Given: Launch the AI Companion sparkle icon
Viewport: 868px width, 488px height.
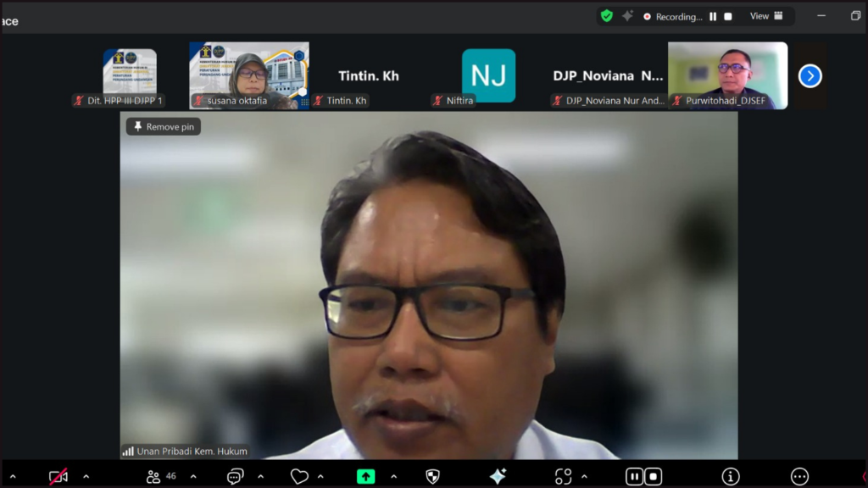Looking at the screenshot, I should pyautogui.click(x=498, y=476).
